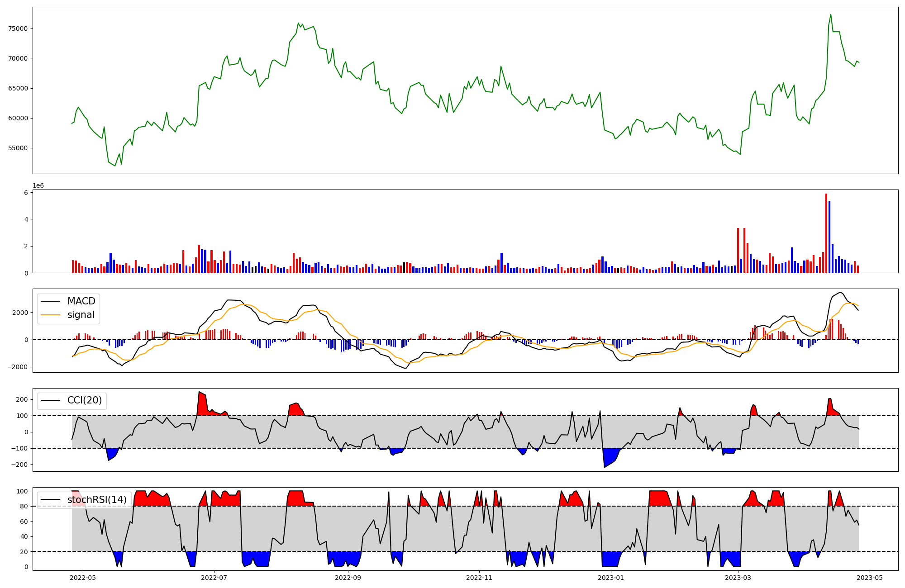
Task: Click the 2023-01 x-axis date label
Action: coord(611,578)
